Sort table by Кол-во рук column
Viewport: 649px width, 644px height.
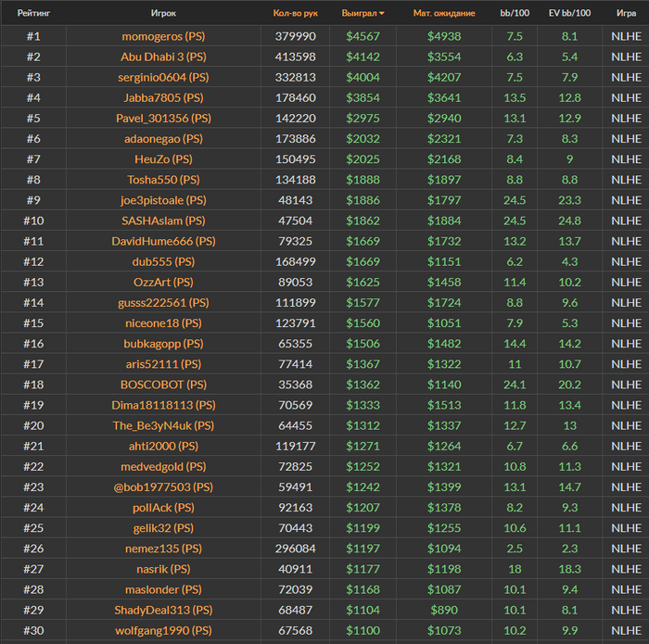(x=295, y=14)
